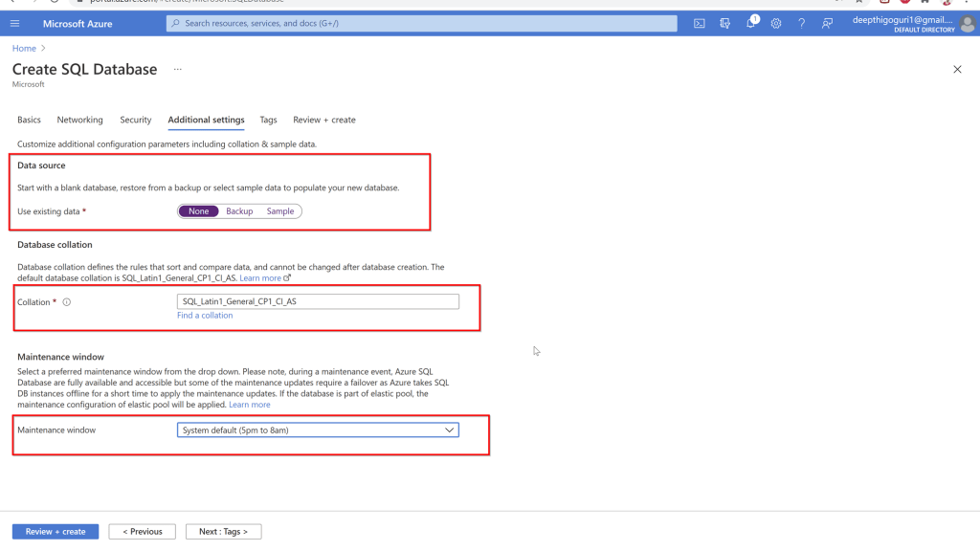980x551 pixels.
Task: Switch to the Networking tab
Action: tap(79, 121)
